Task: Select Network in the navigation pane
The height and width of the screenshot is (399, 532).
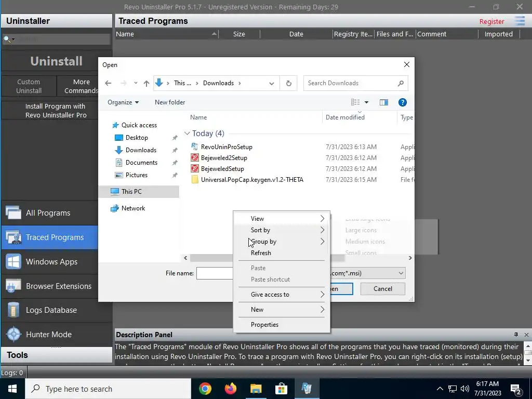Action: pyautogui.click(x=133, y=208)
